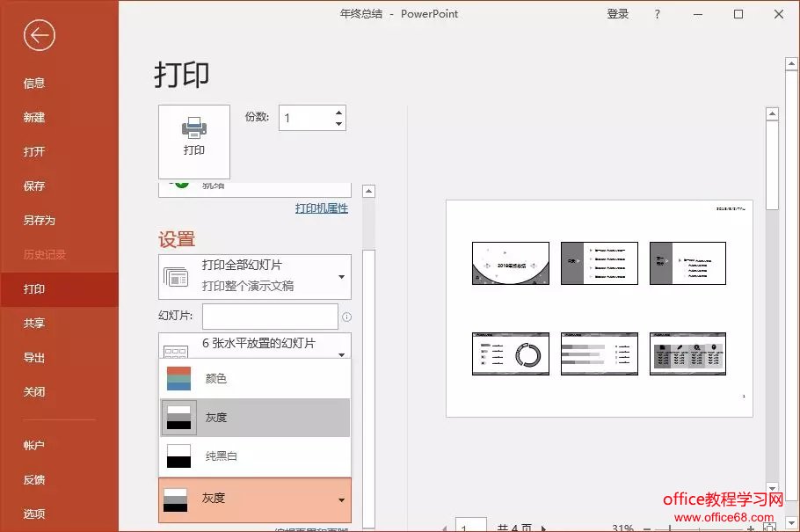The height and width of the screenshot is (532, 800).
Task: Go to next preview page arrow
Action: (543, 528)
